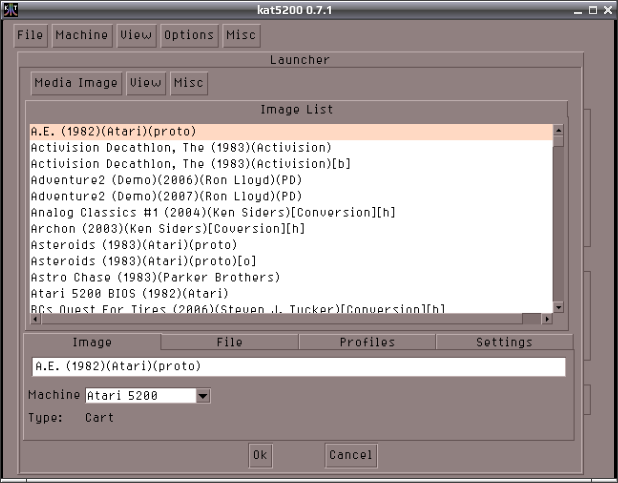The width and height of the screenshot is (618, 483).
Task: Switch to the File tab
Action: (x=229, y=342)
